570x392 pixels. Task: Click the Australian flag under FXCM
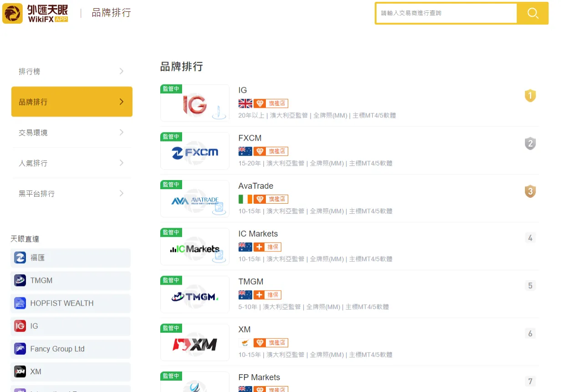(245, 151)
